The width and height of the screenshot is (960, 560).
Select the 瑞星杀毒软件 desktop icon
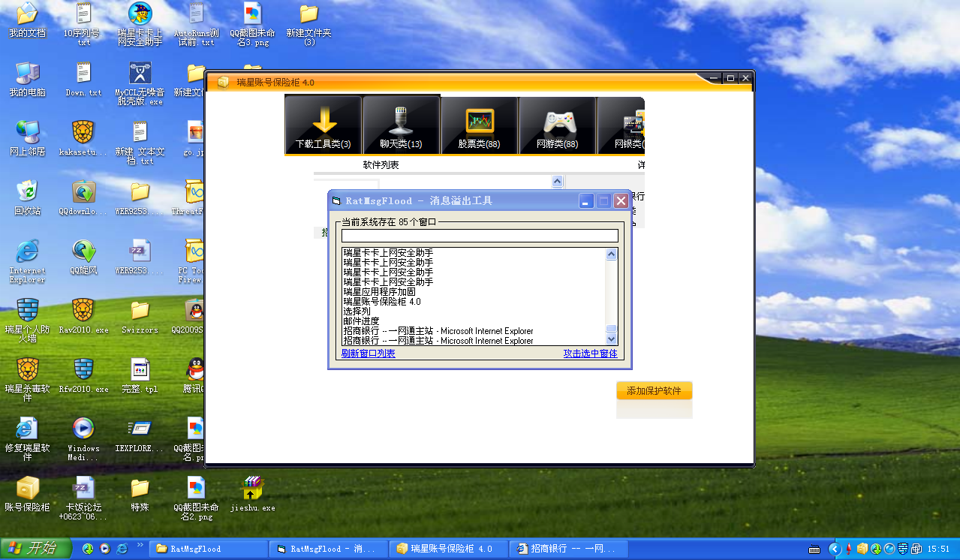[x=27, y=379]
